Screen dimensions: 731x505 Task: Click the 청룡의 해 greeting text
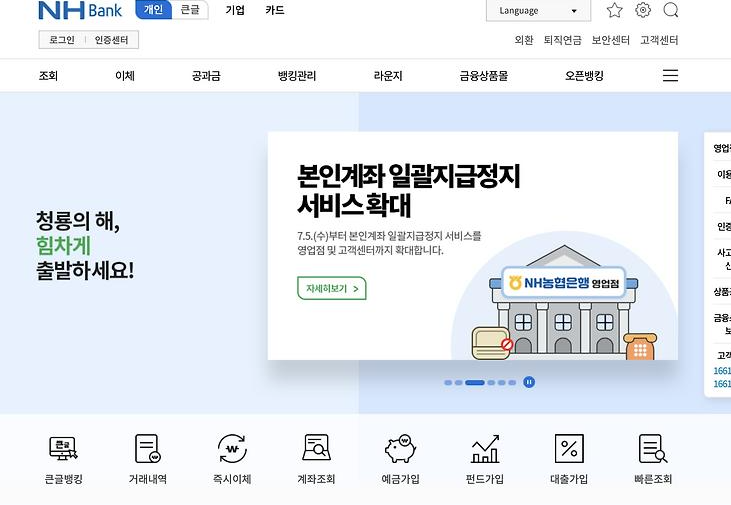click(x=85, y=245)
